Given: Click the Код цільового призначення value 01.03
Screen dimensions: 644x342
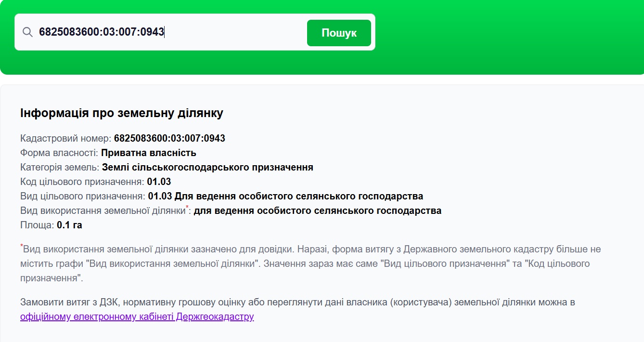Looking at the screenshot, I should coord(159,182).
